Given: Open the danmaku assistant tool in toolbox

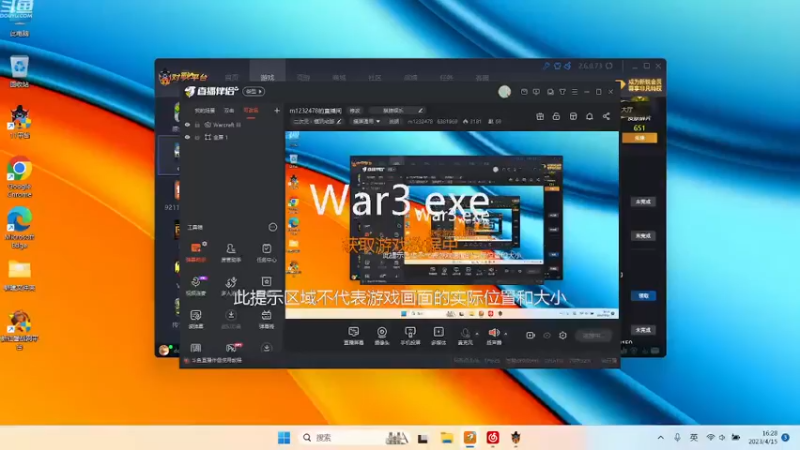Looking at the screenshot, I should point(196,253).
